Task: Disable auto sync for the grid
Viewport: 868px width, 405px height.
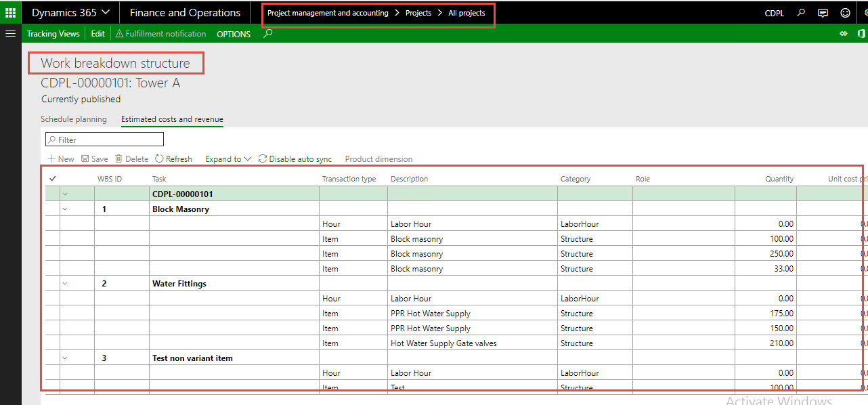Action: [295, 158]
